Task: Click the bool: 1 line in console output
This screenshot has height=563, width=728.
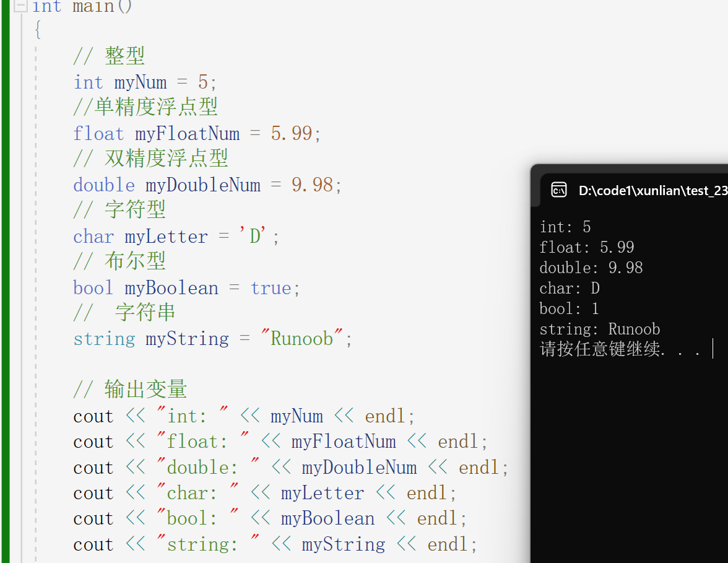Action: point(569,308)
